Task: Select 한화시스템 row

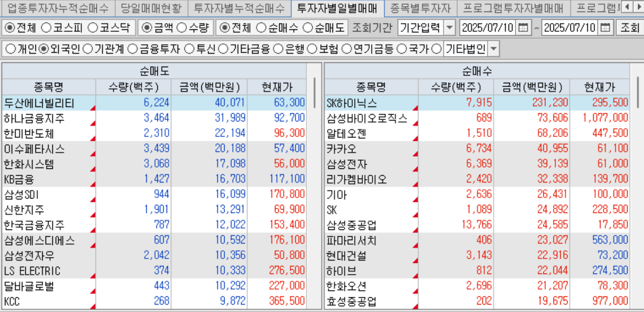Action: [x=154, y=164]
